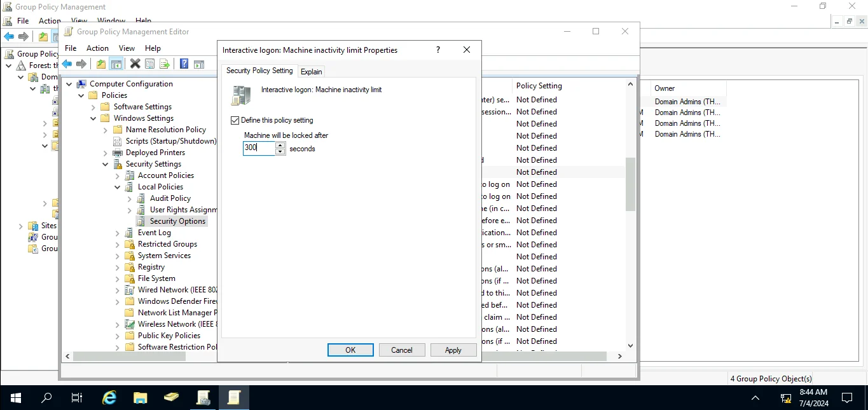Open Action menu in Group Policy Management Editor
Screen dimensions: 868x410
[97, 48]
